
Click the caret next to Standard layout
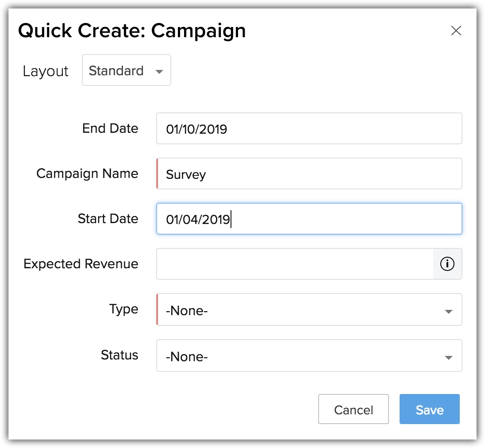[x=159, y=72]
